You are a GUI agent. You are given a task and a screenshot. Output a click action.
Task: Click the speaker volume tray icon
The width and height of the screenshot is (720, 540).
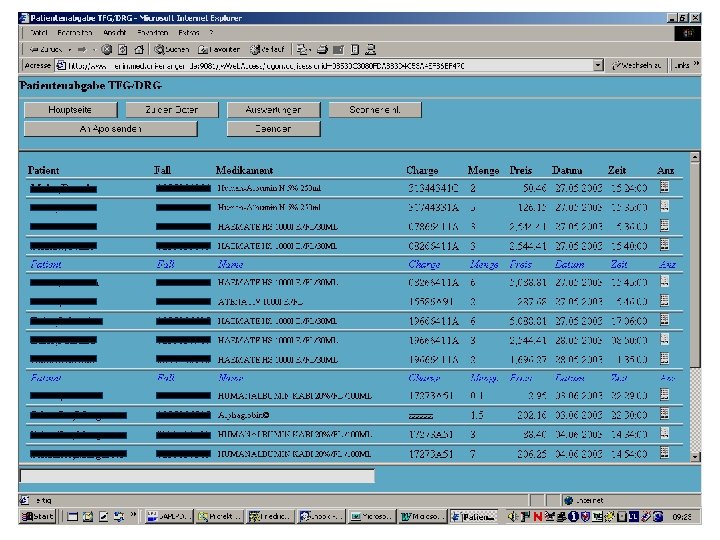512,517
